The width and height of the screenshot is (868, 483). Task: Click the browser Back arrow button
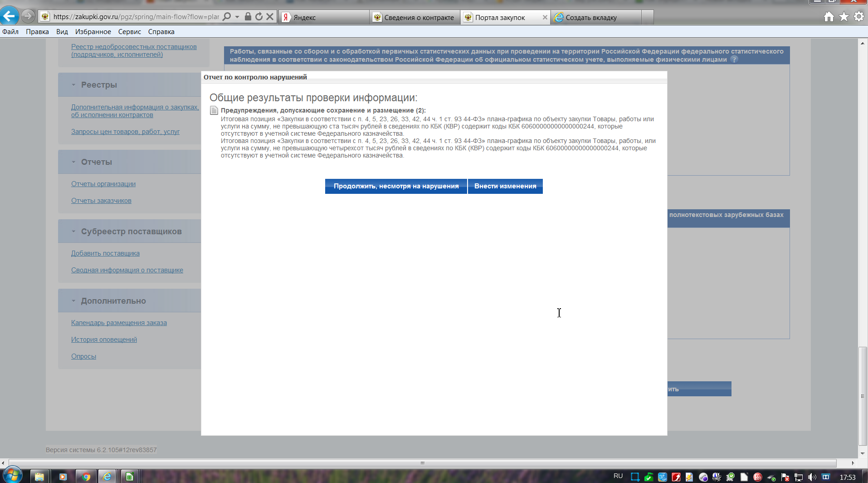pos(10,16)
